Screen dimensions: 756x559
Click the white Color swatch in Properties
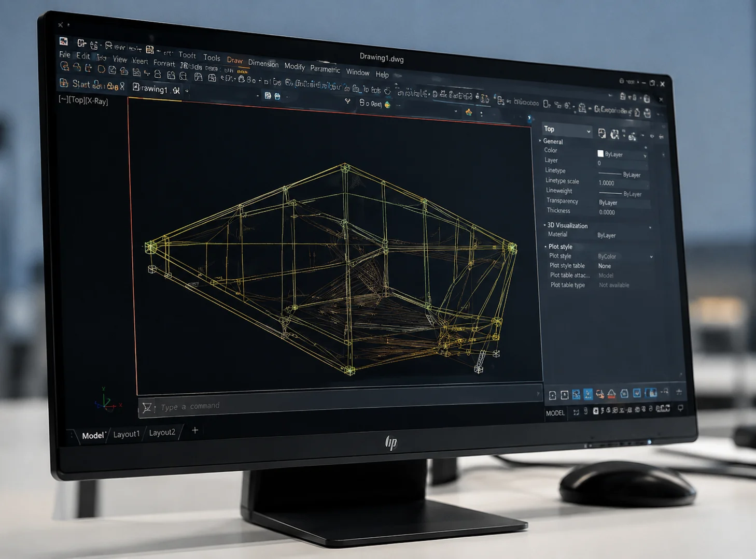(600, 153)
